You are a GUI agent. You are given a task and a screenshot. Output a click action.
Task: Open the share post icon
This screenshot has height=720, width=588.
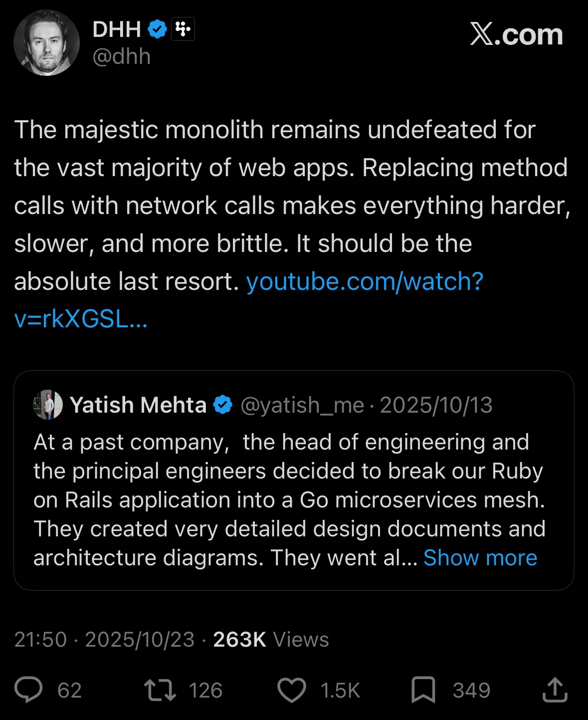click(x=555, y=690)
